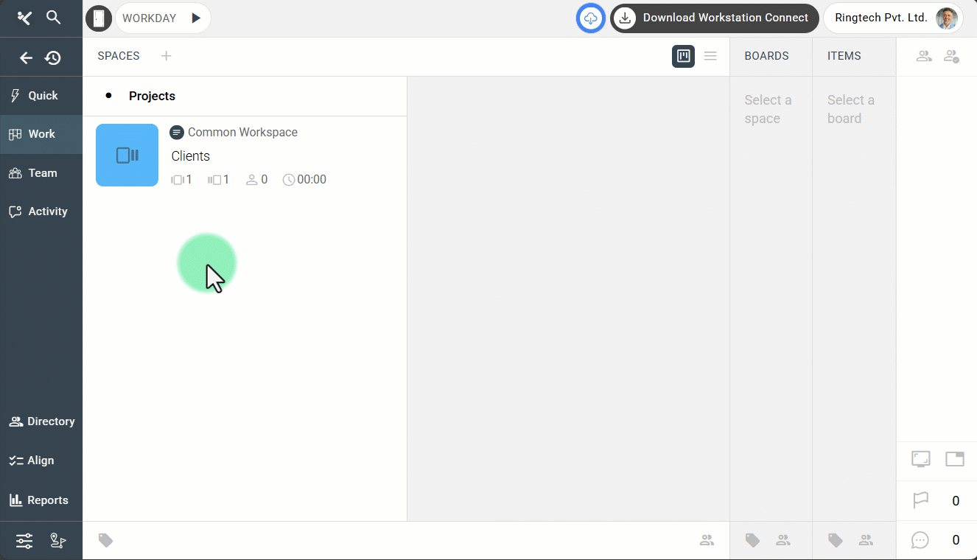Open the history clock icon

click(53, 57)
